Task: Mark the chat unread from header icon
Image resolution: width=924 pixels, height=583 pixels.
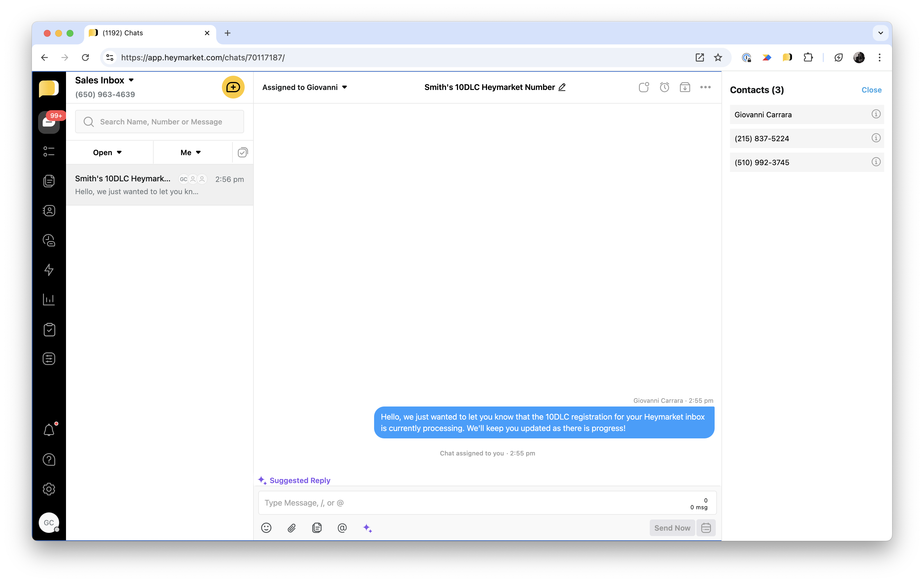Action: click(643, 87)
